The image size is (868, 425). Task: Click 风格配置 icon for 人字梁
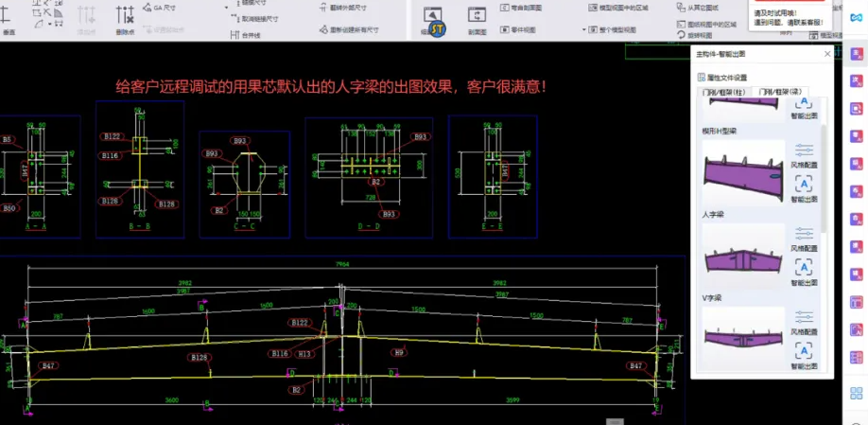click(804, 234)
